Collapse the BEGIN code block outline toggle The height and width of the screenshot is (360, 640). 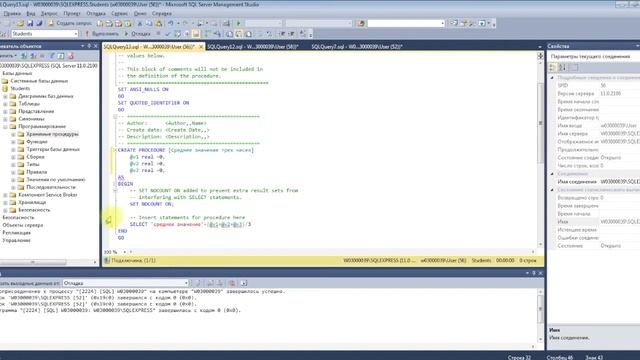point(115,184)
